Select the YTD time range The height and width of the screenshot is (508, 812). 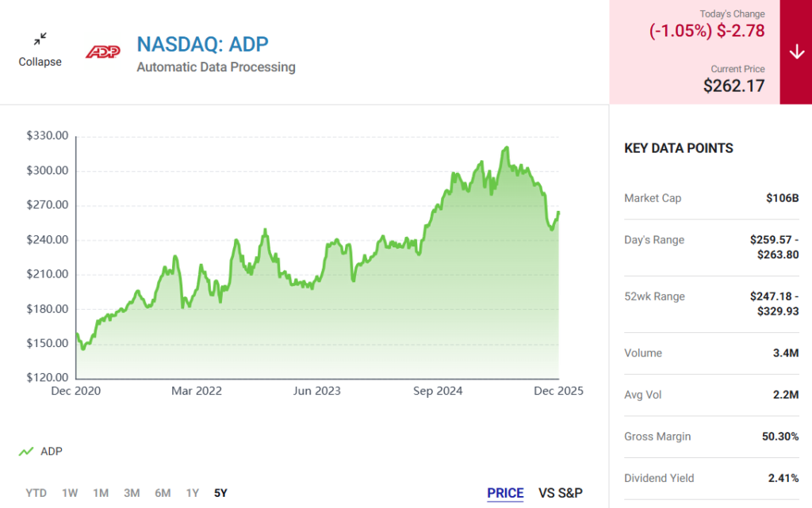tap(36, 493)
